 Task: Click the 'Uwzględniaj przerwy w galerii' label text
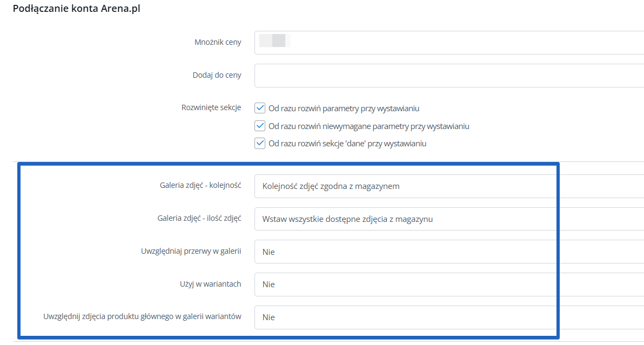click(x=190, y=251)
